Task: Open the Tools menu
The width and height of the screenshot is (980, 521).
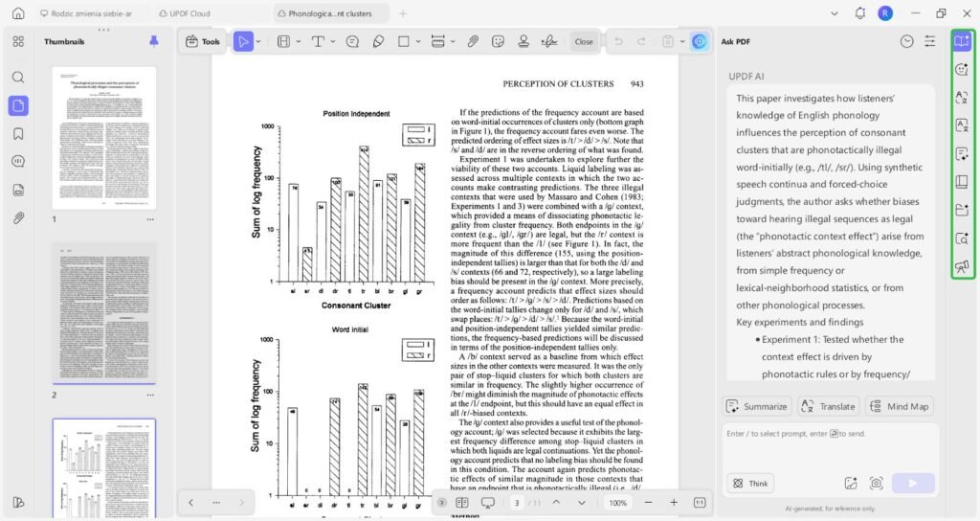Action: [202, 41]
